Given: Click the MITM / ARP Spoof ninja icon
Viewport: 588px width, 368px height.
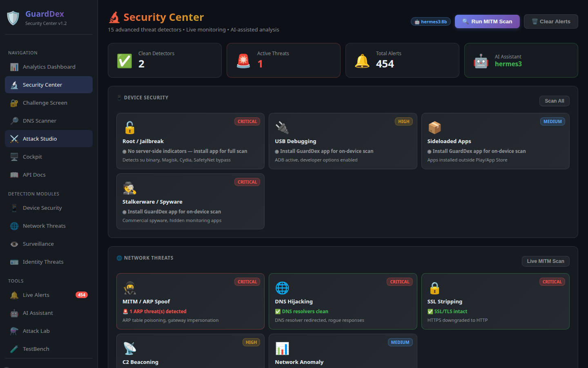Looking at the screenshot, I should coord(129,288).
